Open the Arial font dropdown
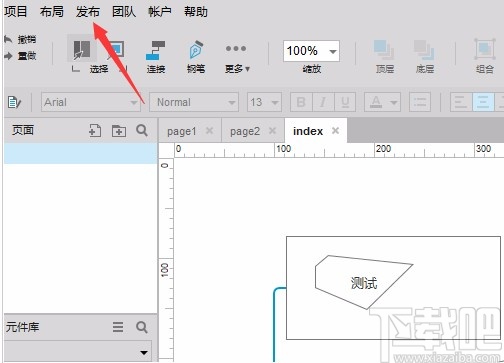This screenshot has width=504, height=363. pos(91,102)
